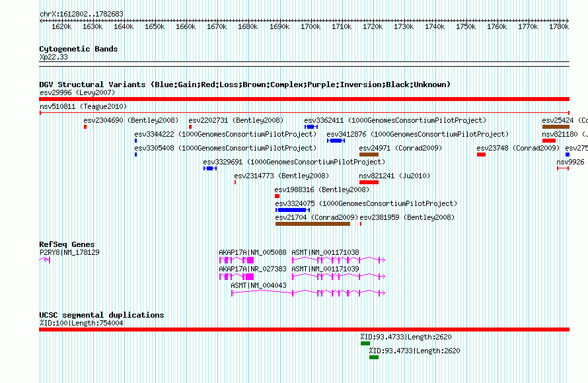Select the 1780k ruler position label
The width and height of the screenshot is (588, 383).
tap(559, 26)
